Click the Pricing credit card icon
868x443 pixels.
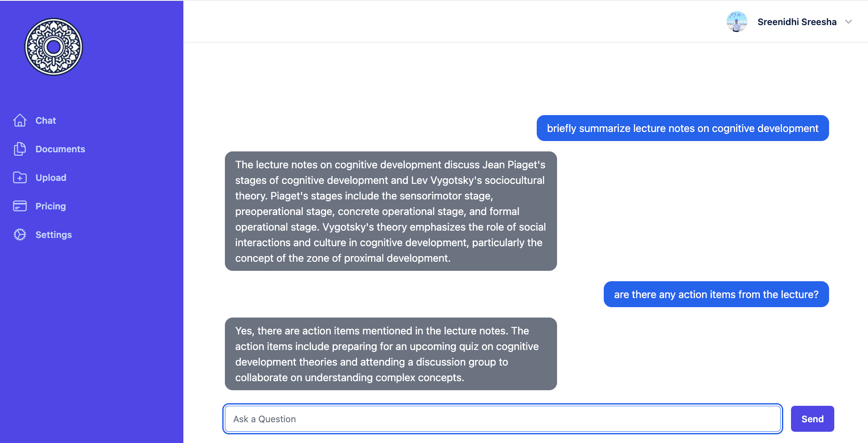click(x=20, y=206)
